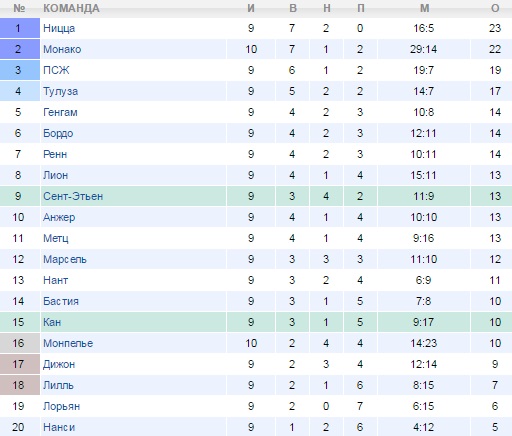Click the Бордо team link
This screenshot has width=512, height=436.
point(58,133)
